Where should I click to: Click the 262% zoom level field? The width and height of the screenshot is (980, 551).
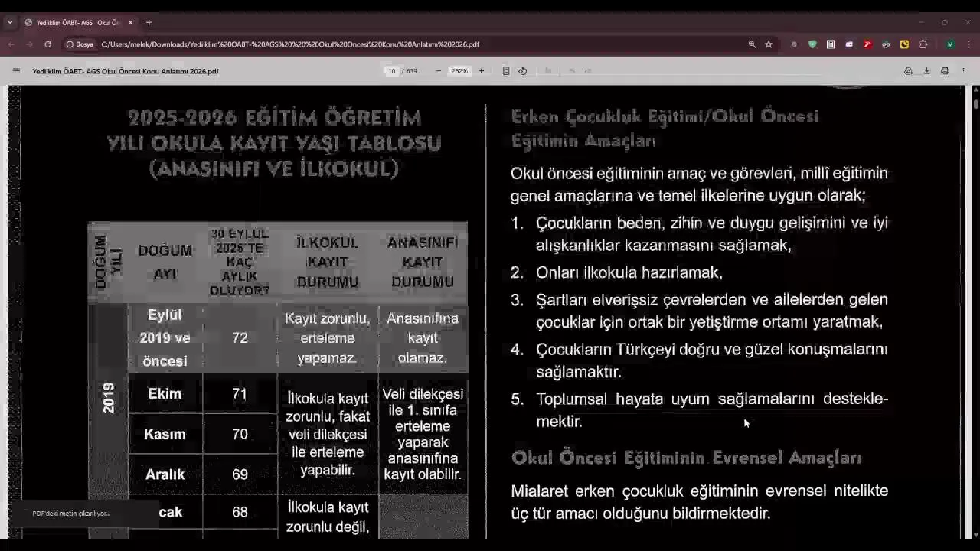459,71
